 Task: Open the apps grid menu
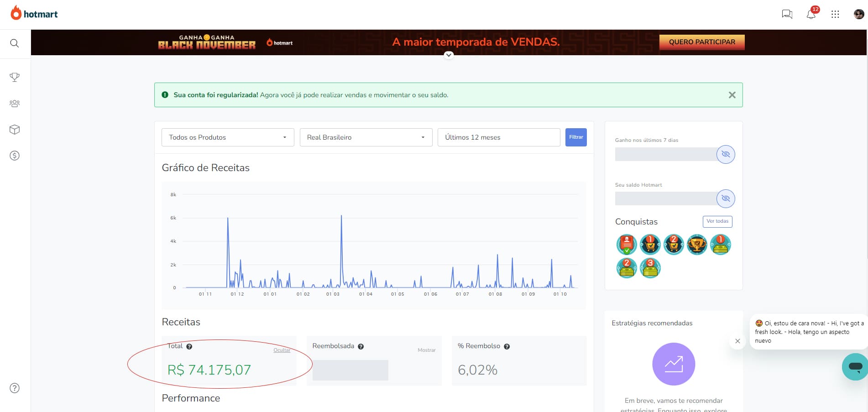[x=835, y=14]
